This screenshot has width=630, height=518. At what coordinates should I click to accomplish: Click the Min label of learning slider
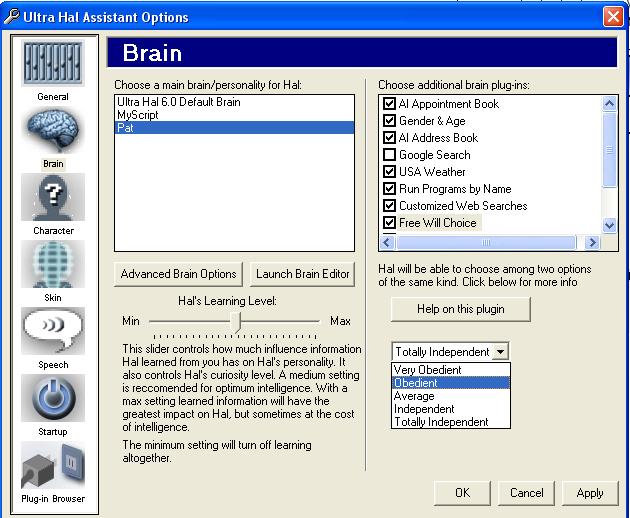point(131,321)
